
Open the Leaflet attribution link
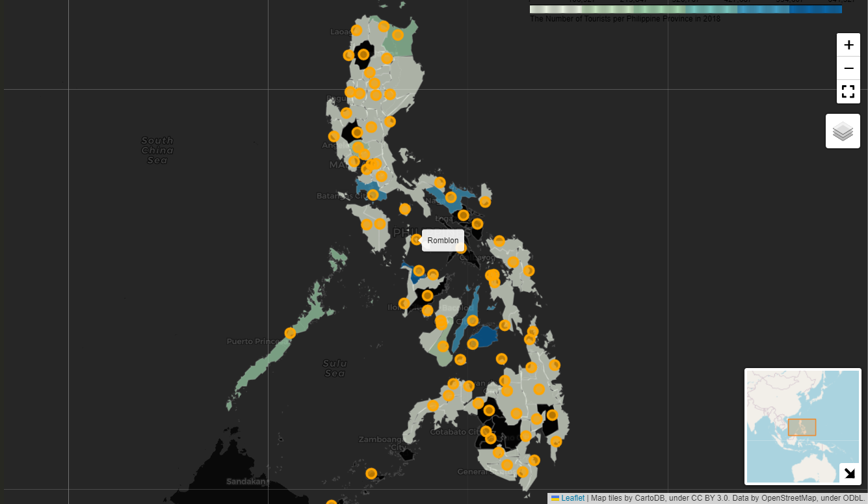[x=572, y=498]
